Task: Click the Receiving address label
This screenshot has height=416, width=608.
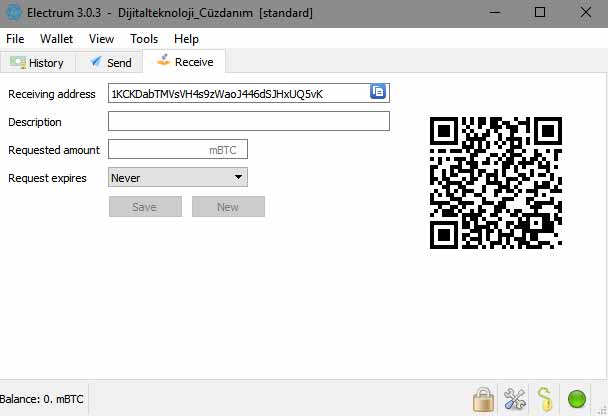Action: (52, 94)
